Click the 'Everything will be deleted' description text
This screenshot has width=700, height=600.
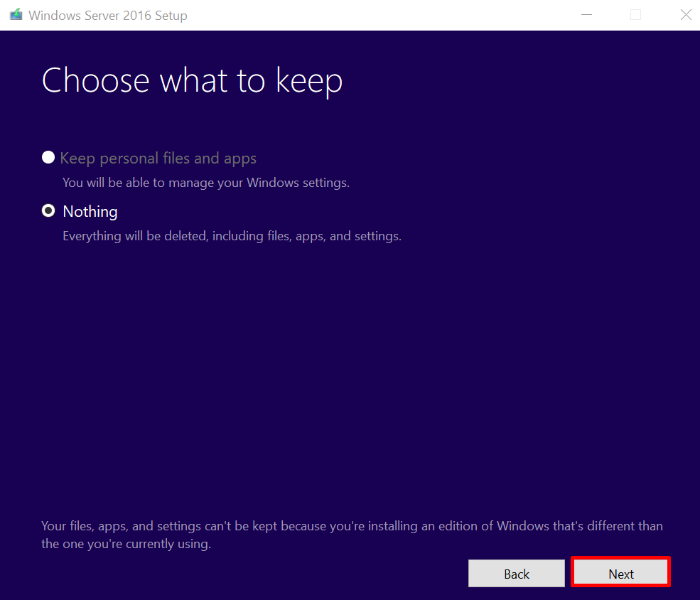[x=232, y=235]
